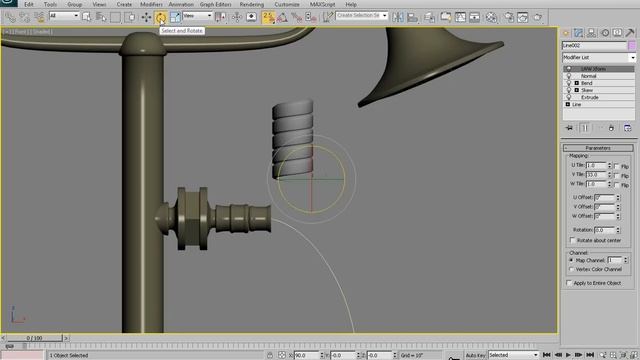Image resolution: width=640 pixels, height=360 pixels.
Task: Open Select by Name tool
Action: 101,17
